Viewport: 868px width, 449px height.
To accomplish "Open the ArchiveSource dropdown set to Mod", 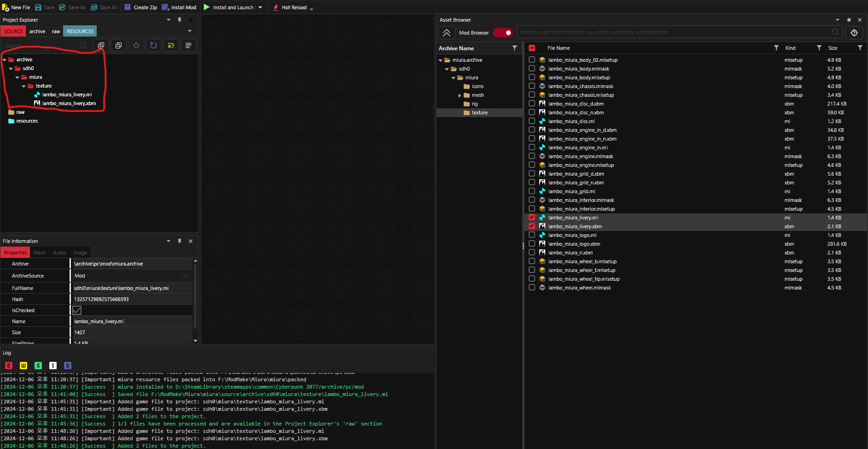I will click(x=185, y=276).
